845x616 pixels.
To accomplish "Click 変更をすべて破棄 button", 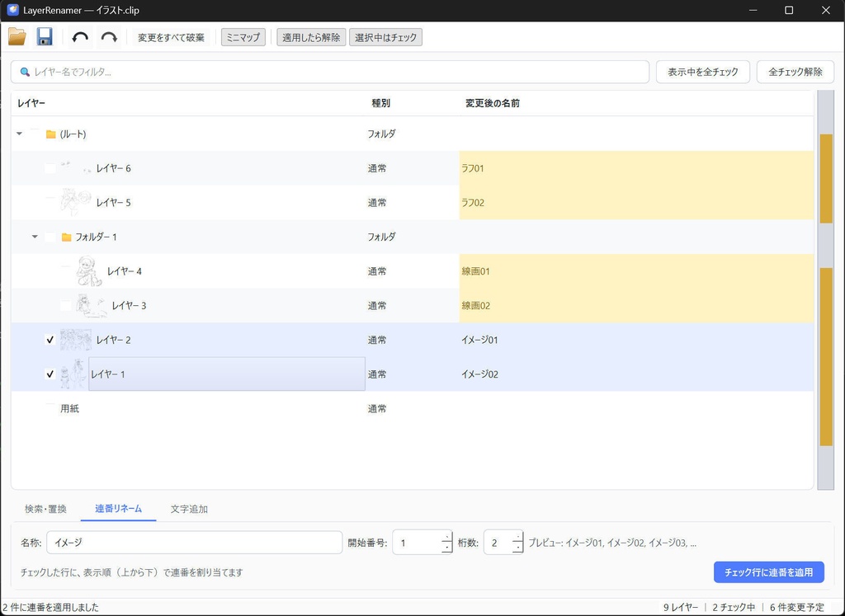I will click(x=172, y=38).
